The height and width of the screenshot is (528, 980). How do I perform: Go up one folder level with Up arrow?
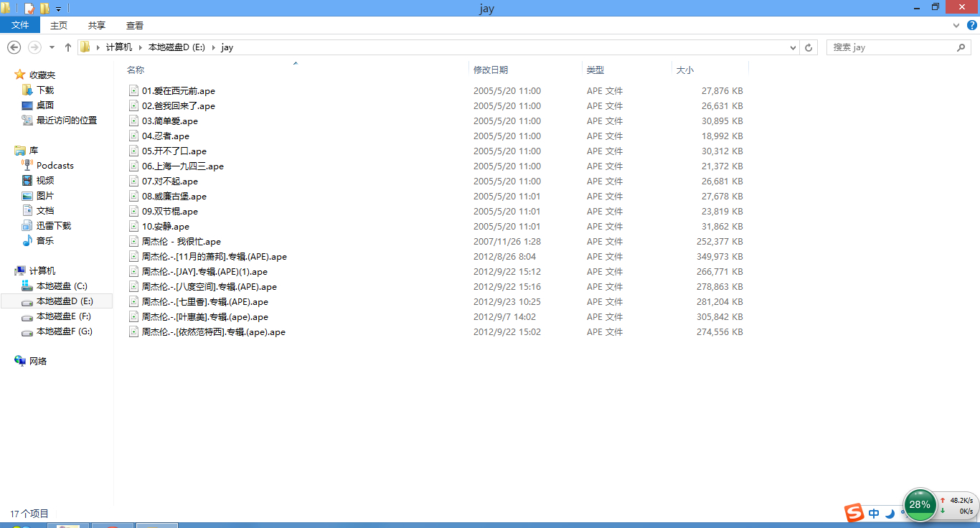pos(68,47)
